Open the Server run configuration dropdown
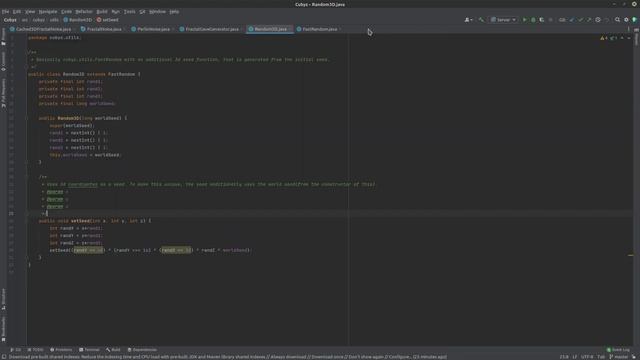The image size is (640, 360). (x=503, y=20)
